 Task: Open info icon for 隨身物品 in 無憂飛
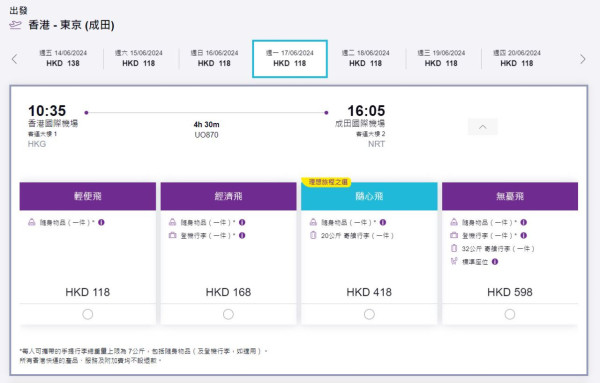point(523,222)
